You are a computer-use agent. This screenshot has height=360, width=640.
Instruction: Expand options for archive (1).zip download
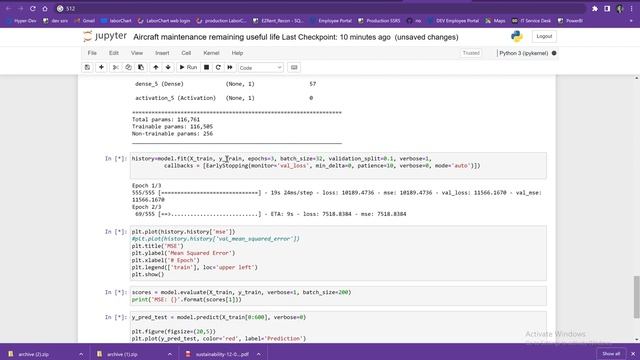[170, 354]
